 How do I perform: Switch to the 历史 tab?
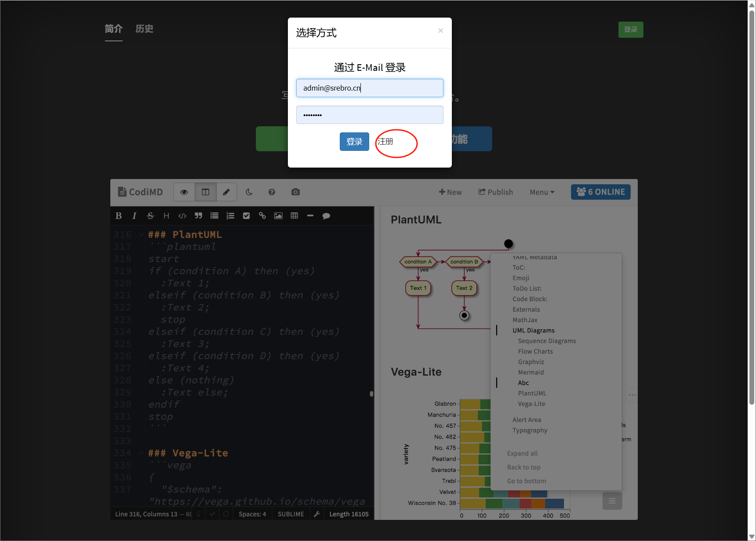click(144, 29)
